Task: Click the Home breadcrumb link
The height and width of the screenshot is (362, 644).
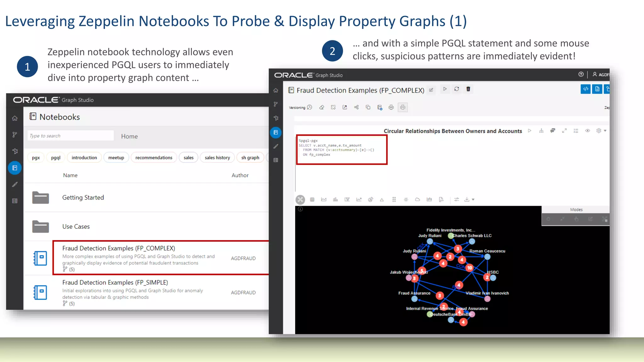Action: (x=129, y=136)
